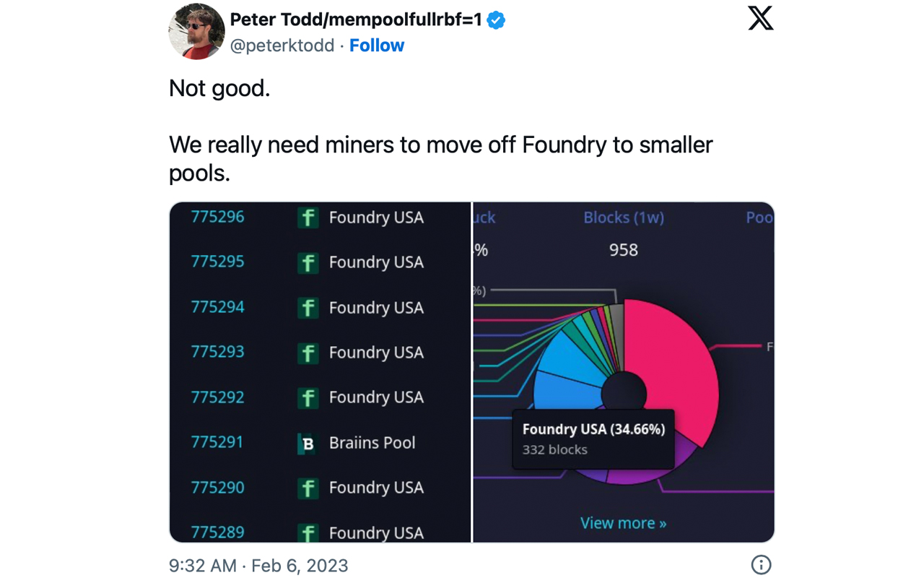Viewport: 924px width, 578px height.
Task: Follow the @peterktodd account
Action: point(376,46)
